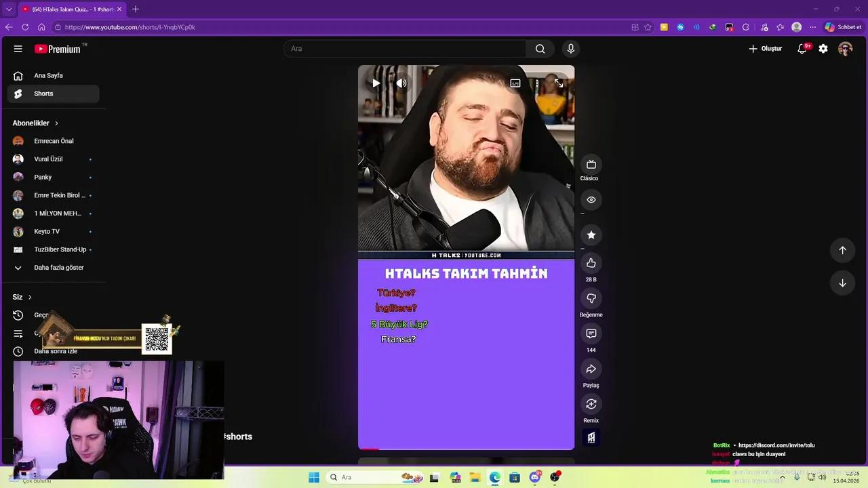Open the Emrecan Önal channel
868x488 pixels.
click(54, 140)
